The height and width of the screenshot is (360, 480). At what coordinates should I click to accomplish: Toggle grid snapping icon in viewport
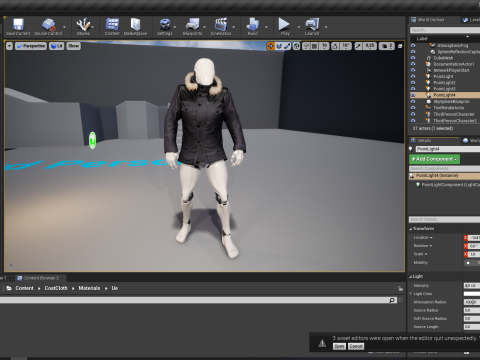314,46
